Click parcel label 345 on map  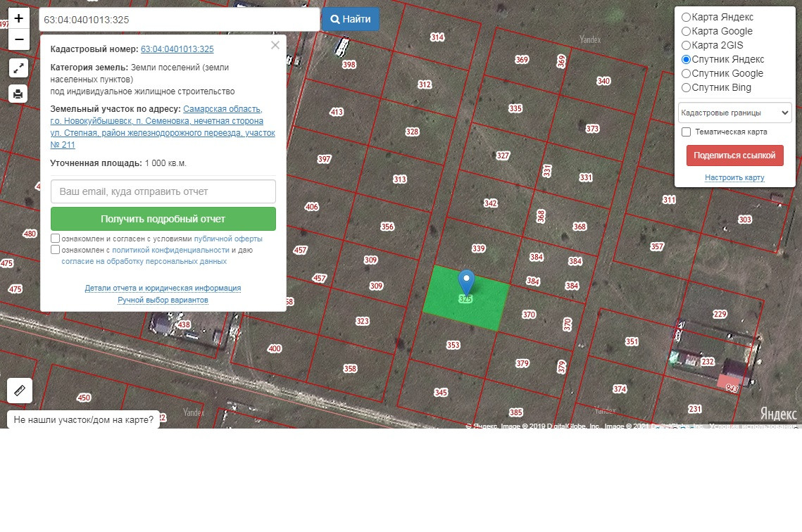[441, 393]
